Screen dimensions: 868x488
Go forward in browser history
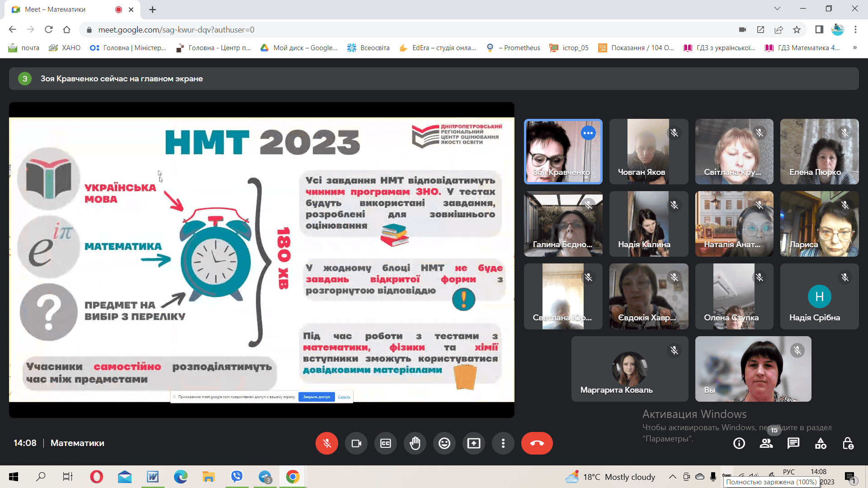[x=30, y=30]
